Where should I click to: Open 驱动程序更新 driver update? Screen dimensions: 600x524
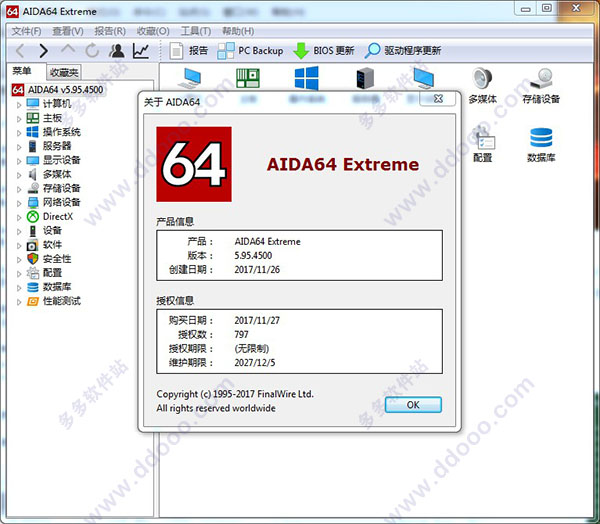(403, 51)
